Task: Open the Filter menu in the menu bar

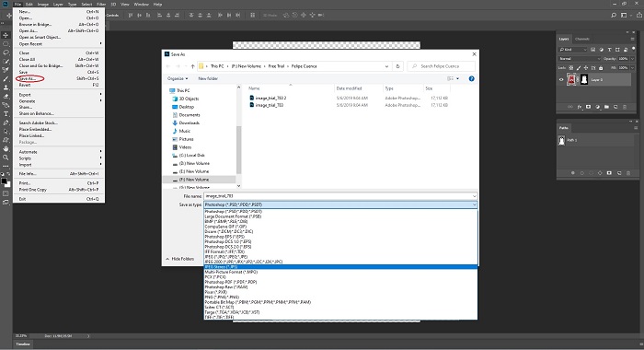Action: 101,4
